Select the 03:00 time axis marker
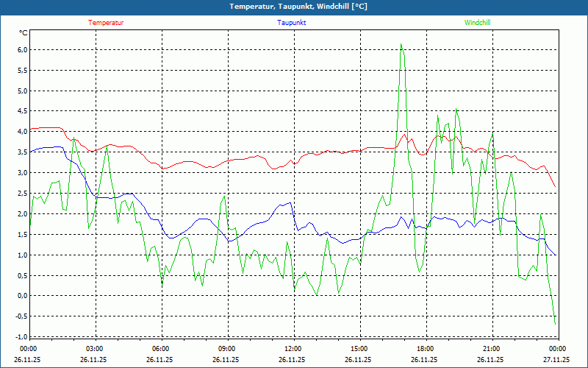The height and width of the screenshot is (368, 588). [95, 349]
